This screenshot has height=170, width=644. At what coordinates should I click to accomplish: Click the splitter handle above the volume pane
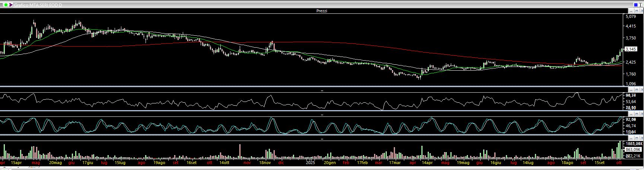(x=322, y=139)
